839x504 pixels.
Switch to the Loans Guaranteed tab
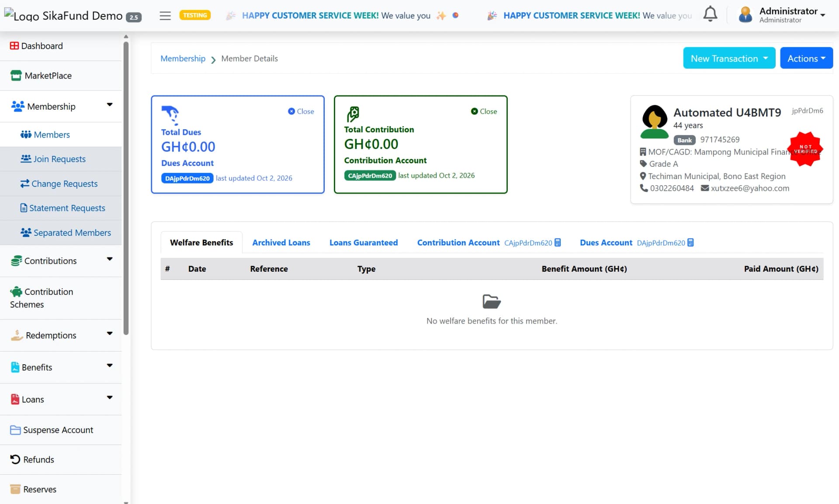pos(364,242)
